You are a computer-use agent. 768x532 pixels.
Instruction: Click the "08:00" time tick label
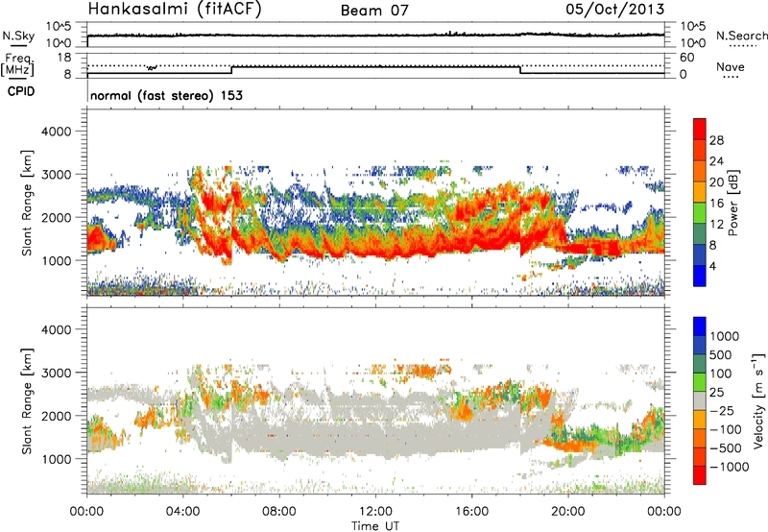(x=279, y=512)
